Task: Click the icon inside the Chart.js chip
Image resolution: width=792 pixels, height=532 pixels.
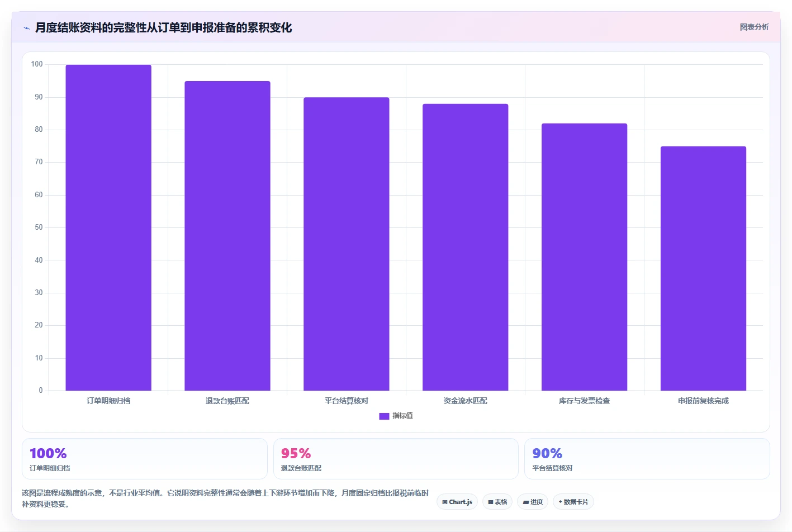Action: click(x=445, y=502)
